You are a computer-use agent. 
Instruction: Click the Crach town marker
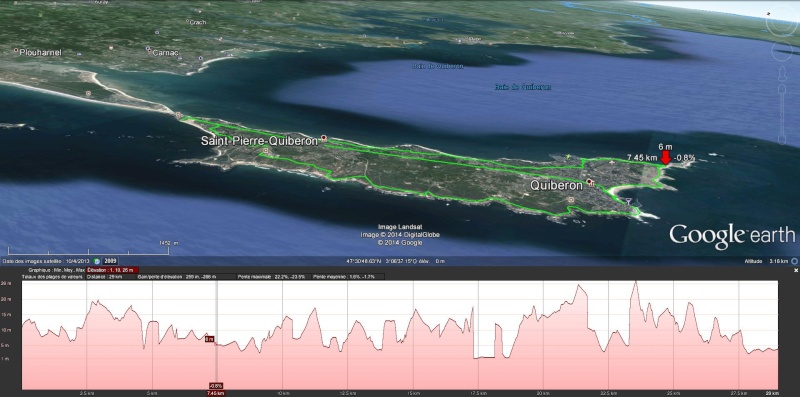point(187,21)
